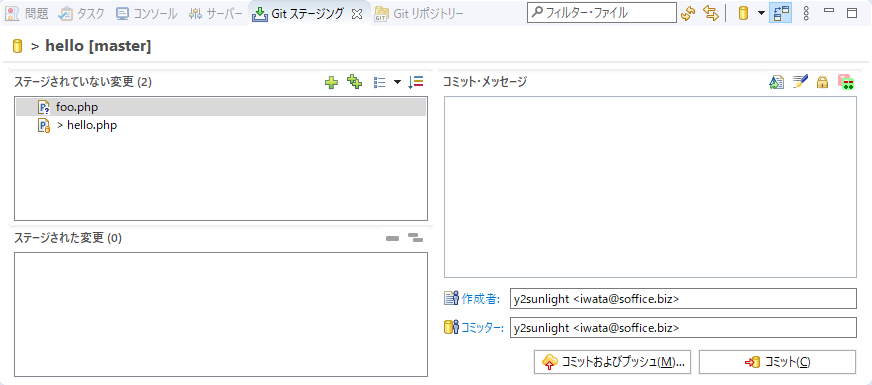
Task: Edit the コミッター committer field
Action: click(683, 328)
